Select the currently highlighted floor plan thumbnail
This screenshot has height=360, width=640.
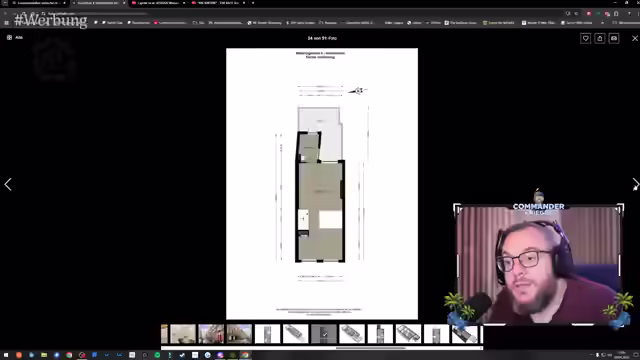(324, 334)
